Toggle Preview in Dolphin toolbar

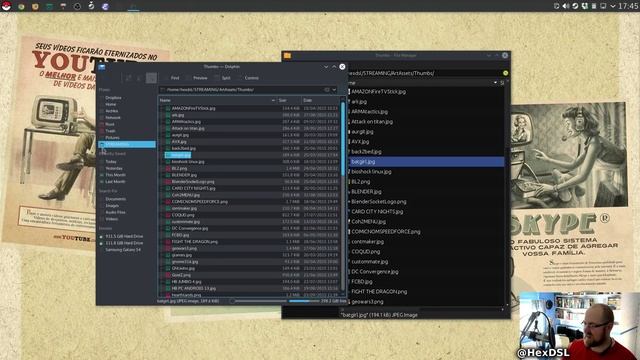point(197,78)
